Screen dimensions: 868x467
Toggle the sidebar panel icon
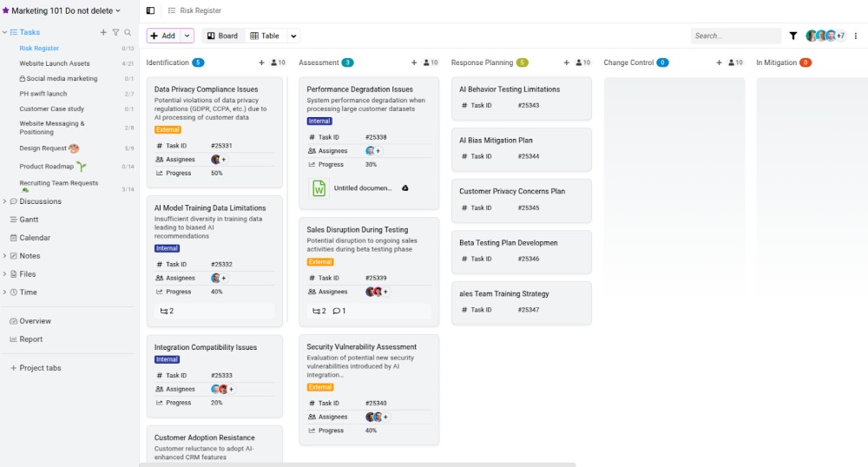tap(150, 10)
